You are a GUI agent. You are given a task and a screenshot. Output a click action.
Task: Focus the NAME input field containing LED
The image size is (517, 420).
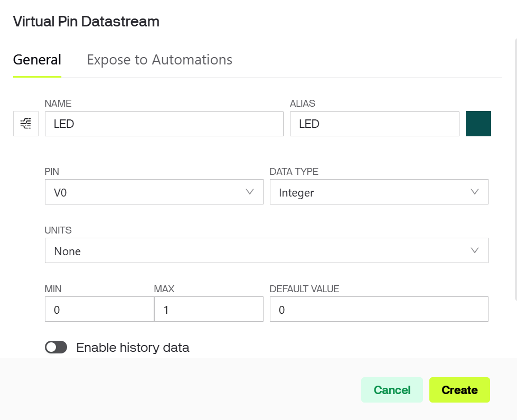(164, 124)
